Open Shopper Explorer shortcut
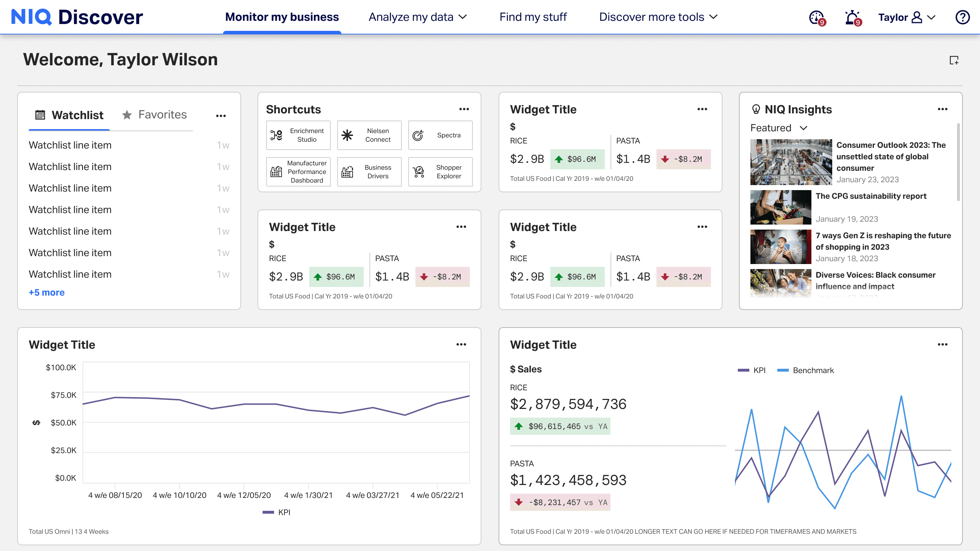The width and height of the screenshot is (980, 551). click(440, 171)
